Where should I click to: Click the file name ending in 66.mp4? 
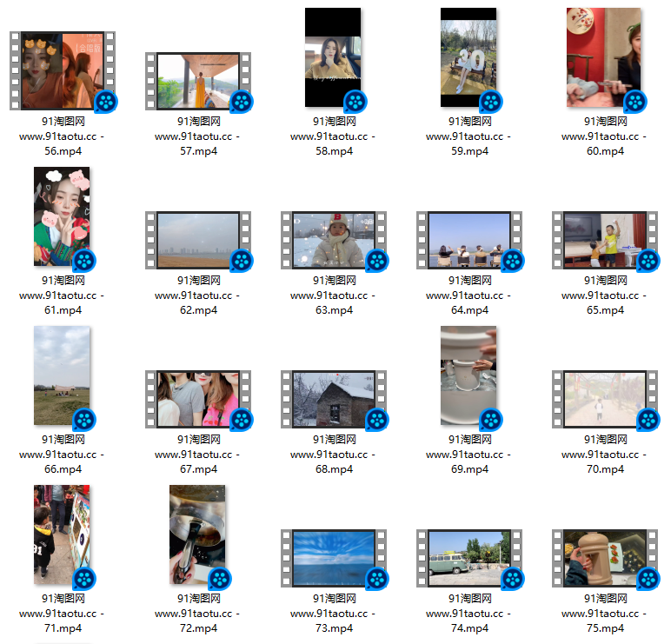click(63, 455)
